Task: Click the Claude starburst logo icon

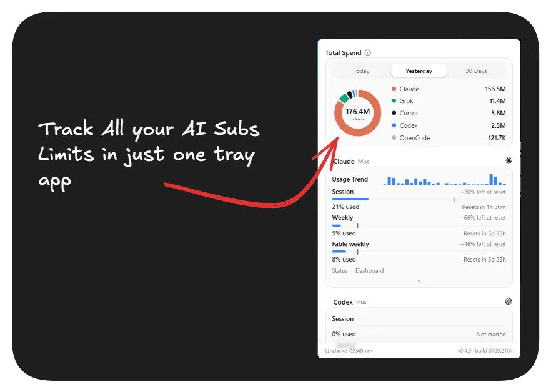Action: [509, 160]
